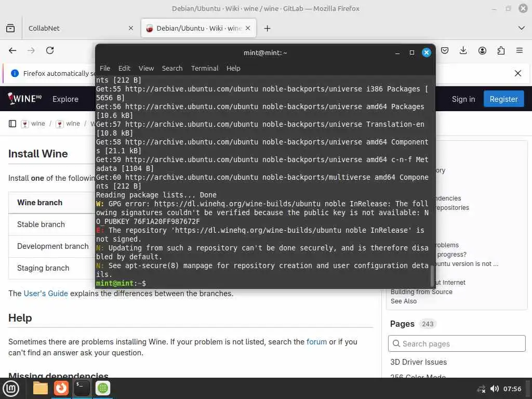
Task: Reload the current page in Firefox
Action: pyautogui.click(x=50, y=50)
